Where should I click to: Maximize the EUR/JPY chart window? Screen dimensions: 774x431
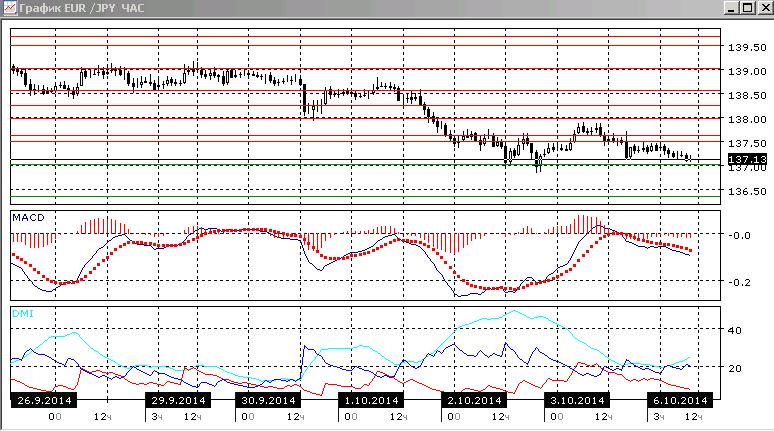tap(747, 8)
